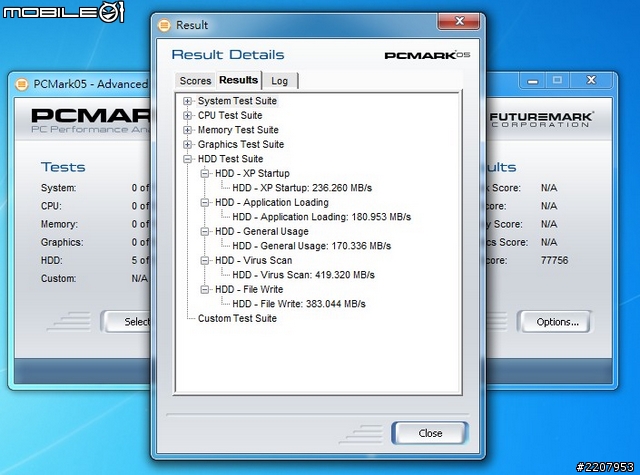Click the Graphics: label under Tests

(x=62, y=242)
